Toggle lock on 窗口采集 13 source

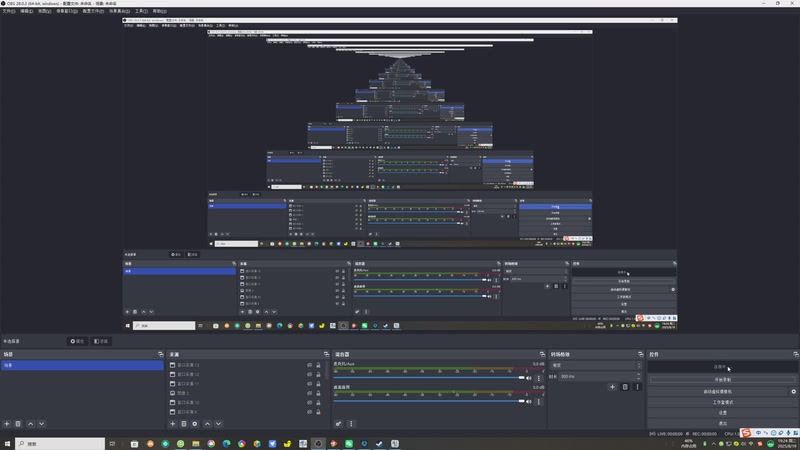(318, 365)
